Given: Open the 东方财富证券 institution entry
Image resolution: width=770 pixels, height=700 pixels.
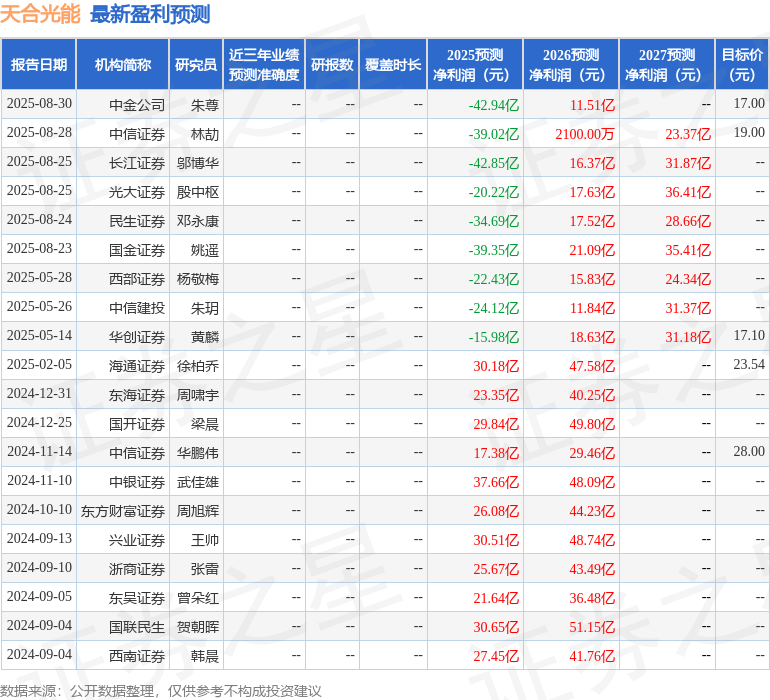Looking at the screenshot, I should coord(123,511).
